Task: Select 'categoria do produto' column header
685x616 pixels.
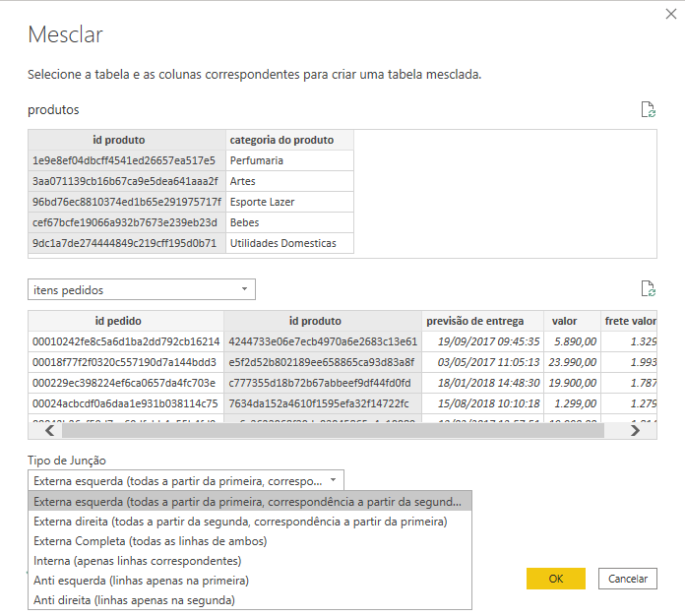Action: 289,140
